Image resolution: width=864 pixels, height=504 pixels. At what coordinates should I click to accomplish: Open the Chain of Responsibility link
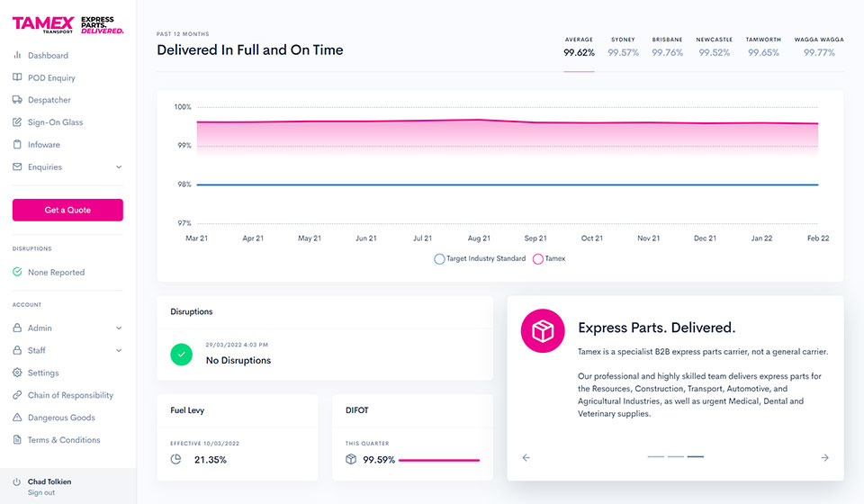(70, 395)
